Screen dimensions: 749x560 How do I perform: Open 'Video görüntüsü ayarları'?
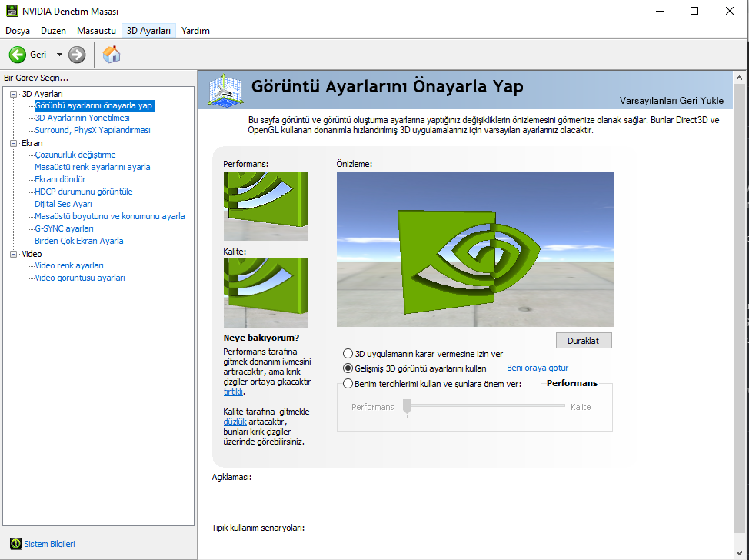(80, 278)
